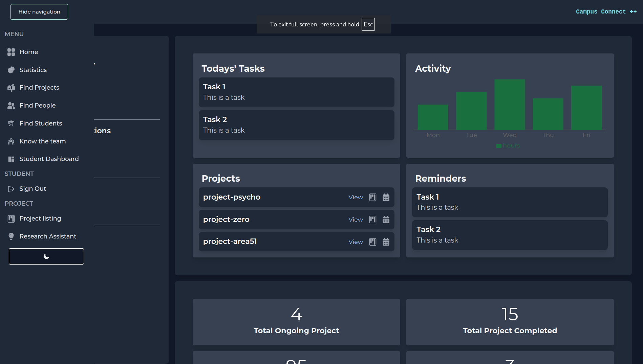Select Task 1 card in Todays' Tasks
643x364 pixels.
(297, 92)
